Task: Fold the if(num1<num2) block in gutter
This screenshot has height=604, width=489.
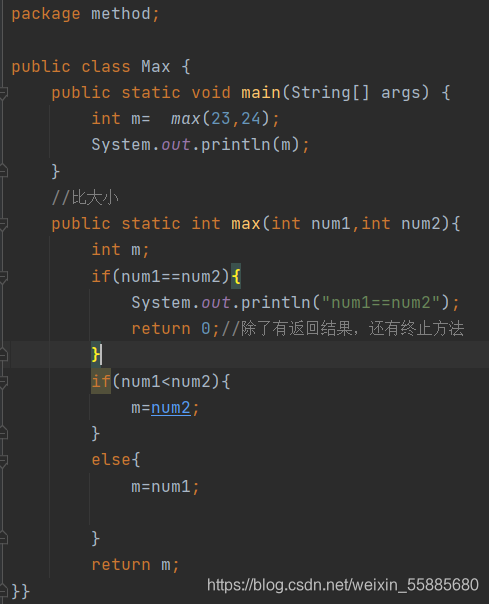Action: point(3,381)
